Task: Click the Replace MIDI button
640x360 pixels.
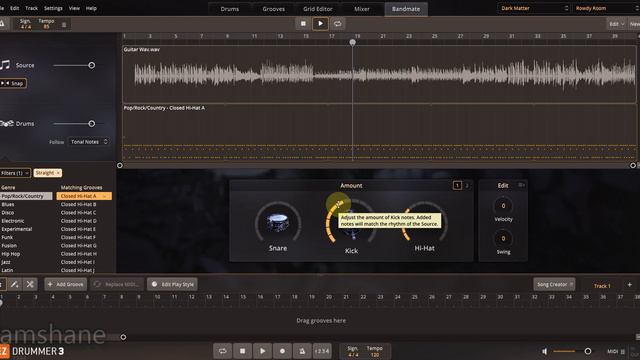Action: pyautogui.click(x=117, y=284)
